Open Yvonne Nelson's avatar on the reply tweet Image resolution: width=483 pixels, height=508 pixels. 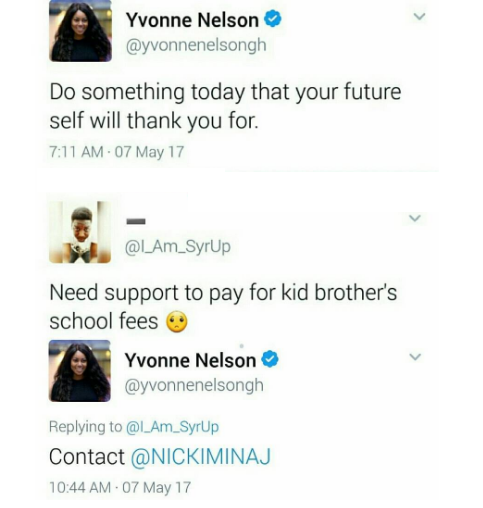tap(80, 371)
